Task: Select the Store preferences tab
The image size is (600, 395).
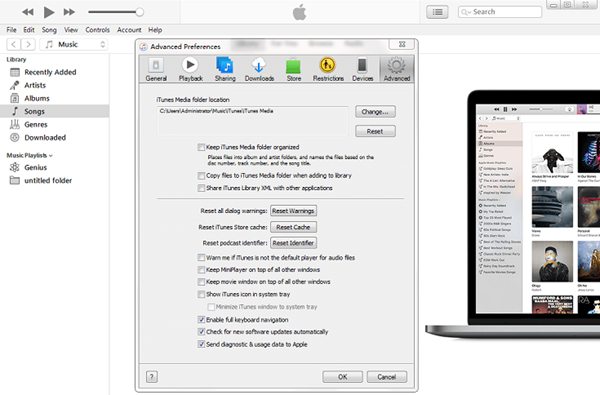Action: coord(293,69)
